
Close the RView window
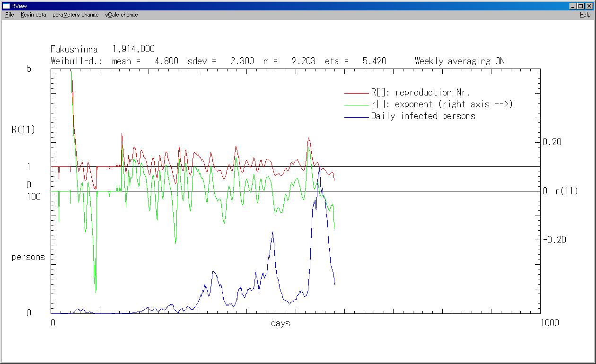point(589,6)
